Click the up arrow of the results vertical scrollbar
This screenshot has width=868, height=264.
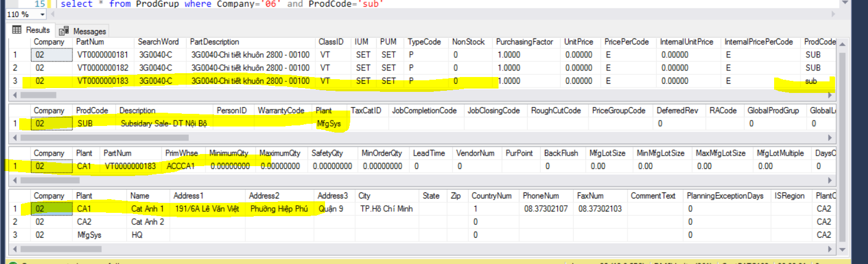843,43
